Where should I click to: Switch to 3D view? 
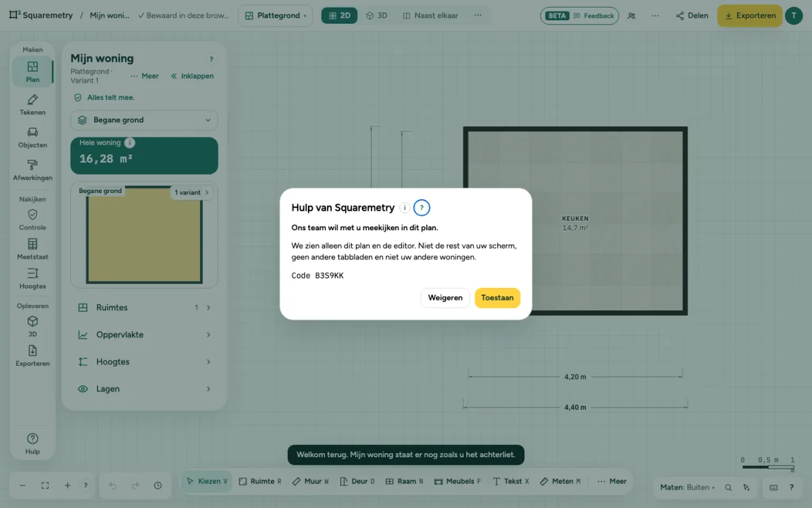[x=377, y=16]
